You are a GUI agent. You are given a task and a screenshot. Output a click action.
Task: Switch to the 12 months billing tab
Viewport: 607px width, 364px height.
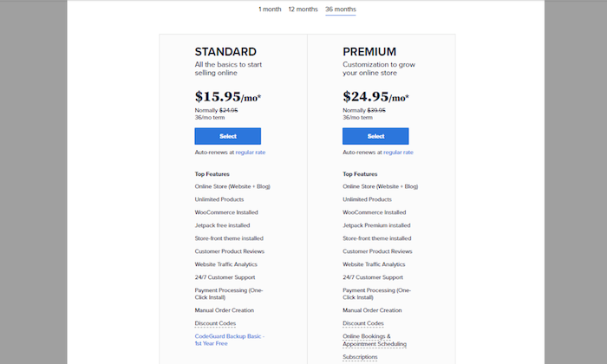[303, 10]
